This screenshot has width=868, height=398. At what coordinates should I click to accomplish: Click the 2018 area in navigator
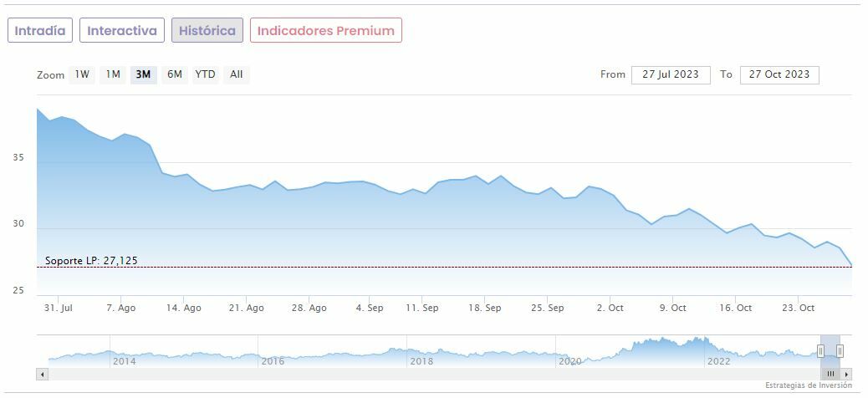tap(421, 361)
